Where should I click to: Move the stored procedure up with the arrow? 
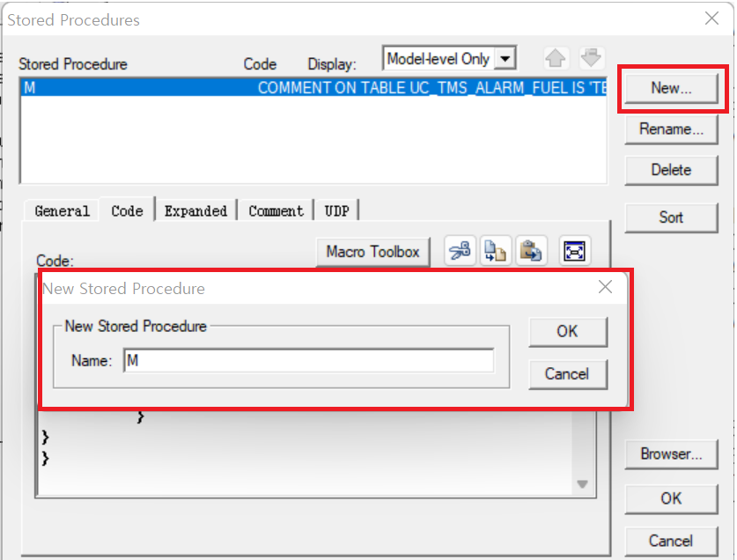pyautogui.click(x=556, y=58)
